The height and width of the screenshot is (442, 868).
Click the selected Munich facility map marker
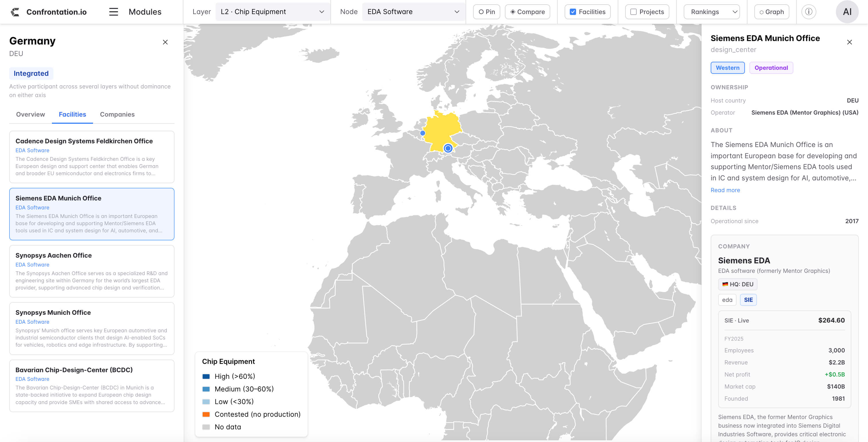click(x=448, y=148)
